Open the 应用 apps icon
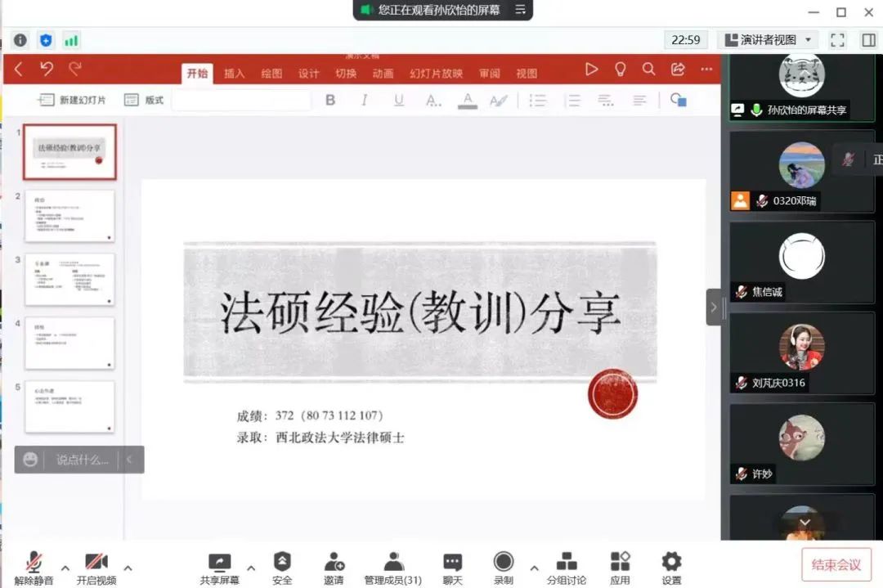This screenshot has height=588, width=883. point(620,562)
